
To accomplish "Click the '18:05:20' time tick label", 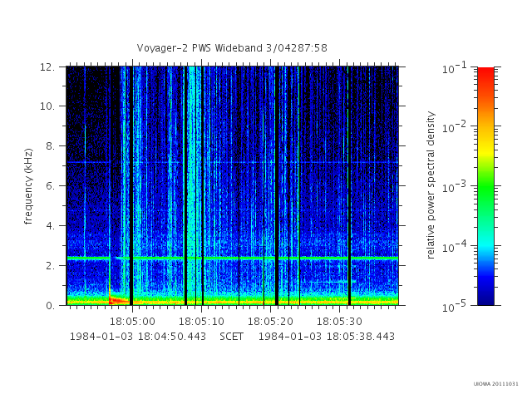I will [x=270, y=321].
